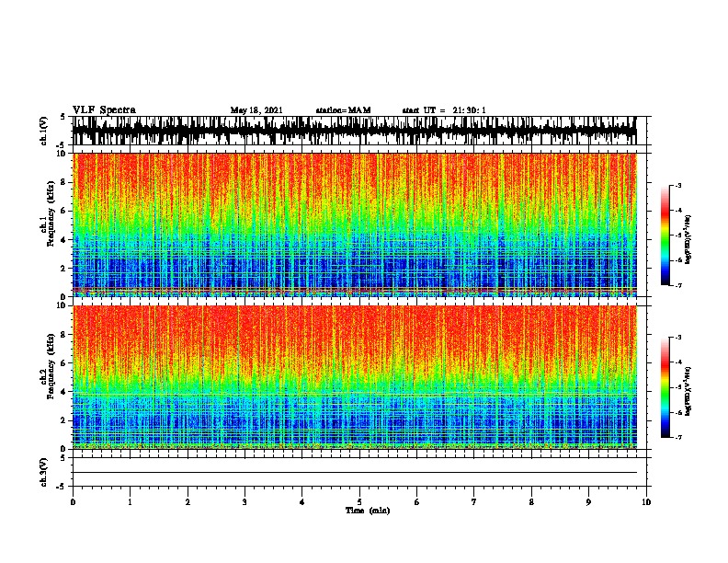Select the "May 18, 2021" date text

coord(256,110)
